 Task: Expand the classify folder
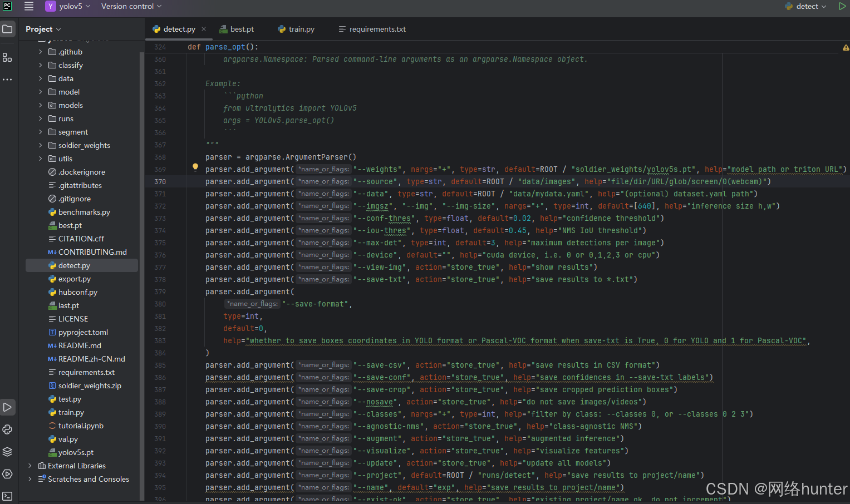point(40,65)
